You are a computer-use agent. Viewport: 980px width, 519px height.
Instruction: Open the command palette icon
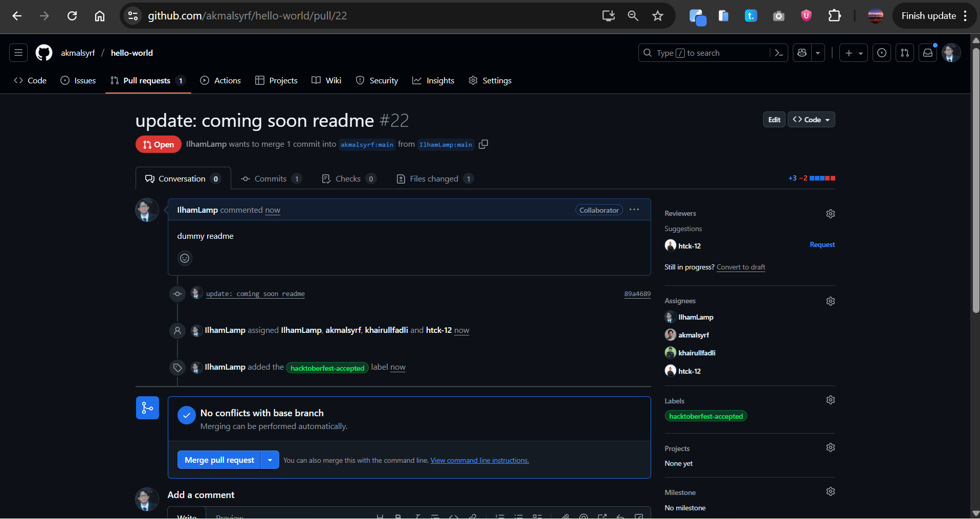(779, 53)
